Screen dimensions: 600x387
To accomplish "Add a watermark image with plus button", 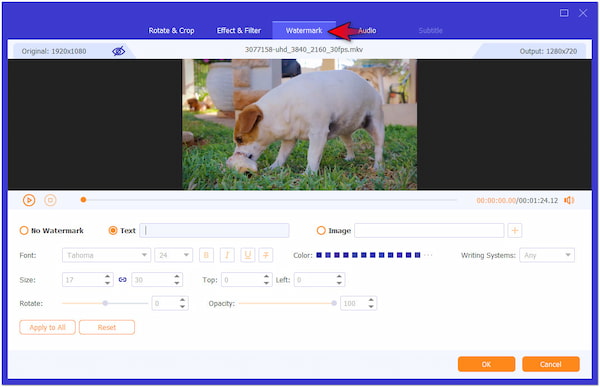I will coord(515,230).
